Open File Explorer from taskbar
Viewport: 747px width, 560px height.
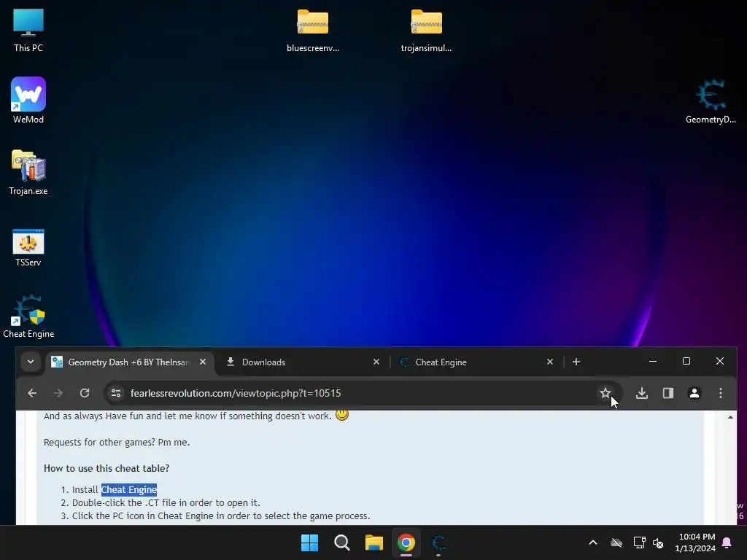click(x=374, y=542)
